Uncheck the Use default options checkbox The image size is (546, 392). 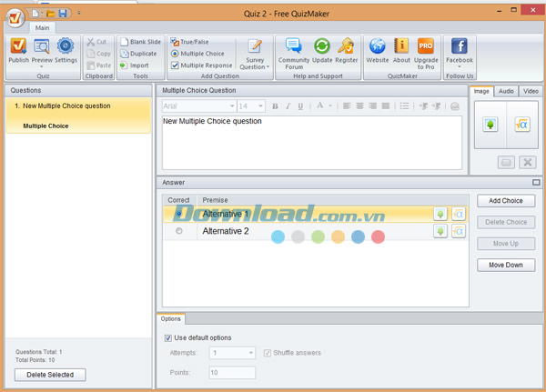(x=167, y=338)
